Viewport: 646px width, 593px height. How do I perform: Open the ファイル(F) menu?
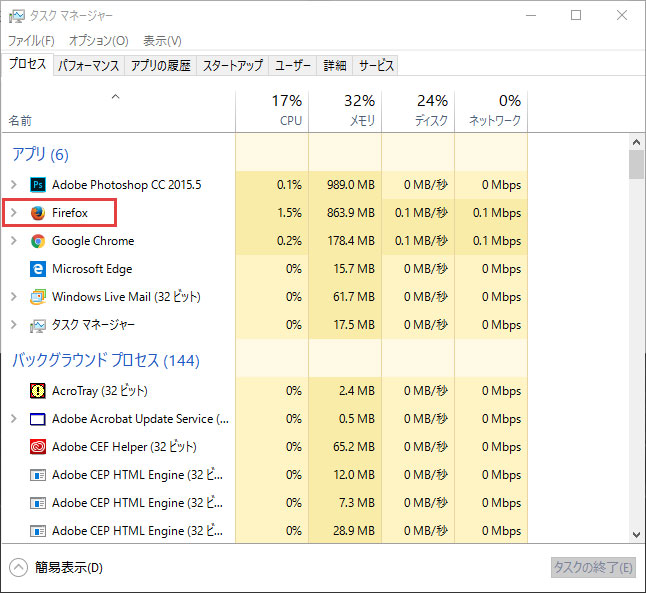[31, 41]
